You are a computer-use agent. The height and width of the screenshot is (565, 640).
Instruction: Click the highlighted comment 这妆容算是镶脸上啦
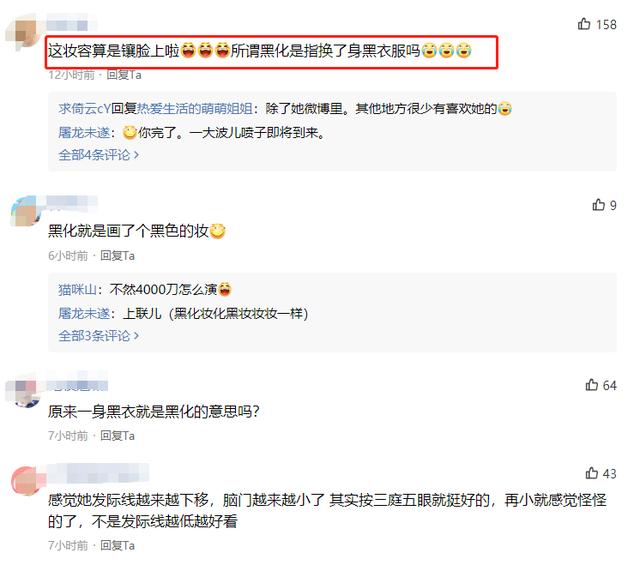pos(271,51)
